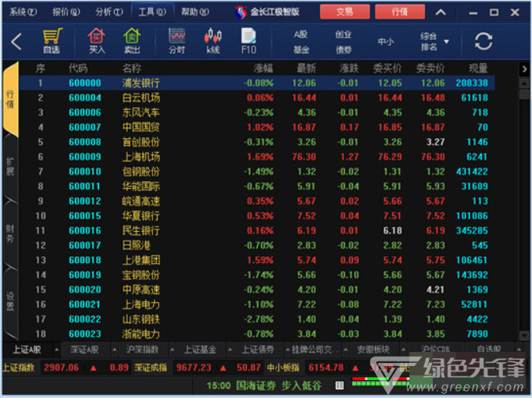Sort by the 现量 column header

(478, 69)
